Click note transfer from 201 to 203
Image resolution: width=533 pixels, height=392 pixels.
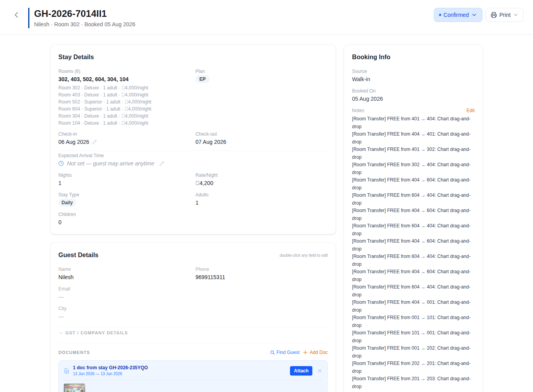(x=411, y=383)
